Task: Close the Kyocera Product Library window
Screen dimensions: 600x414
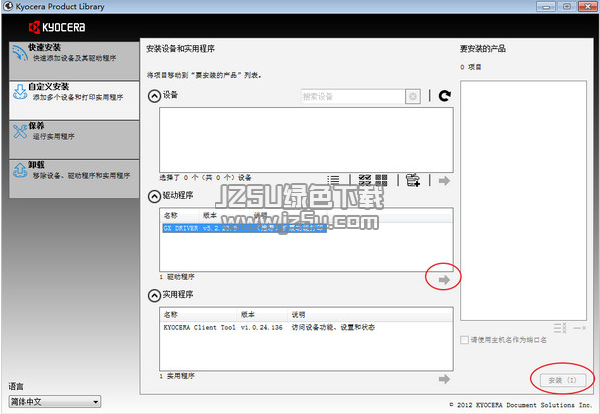Action: [587, 7]
